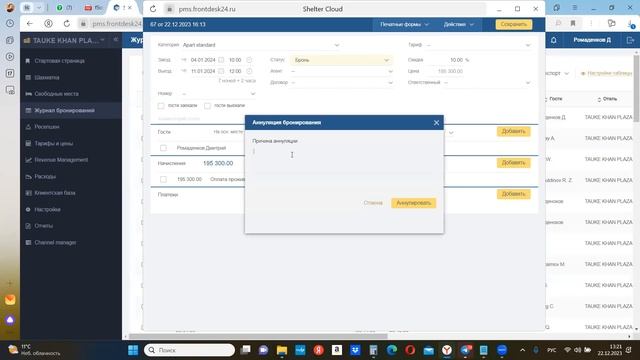Screen dimensions: 640x360
Task: Click the horizontal scrollbar at window bottom
Action: 258,337
